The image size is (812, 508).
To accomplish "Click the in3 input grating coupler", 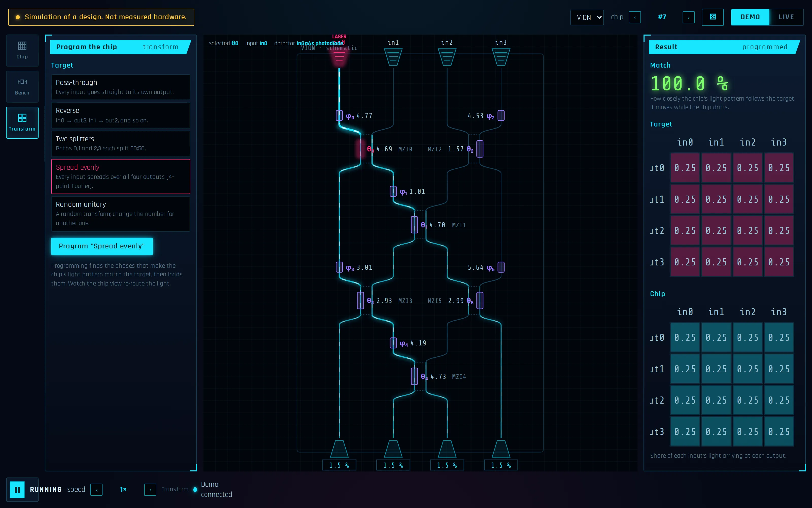I will click(x=501, y=57).
